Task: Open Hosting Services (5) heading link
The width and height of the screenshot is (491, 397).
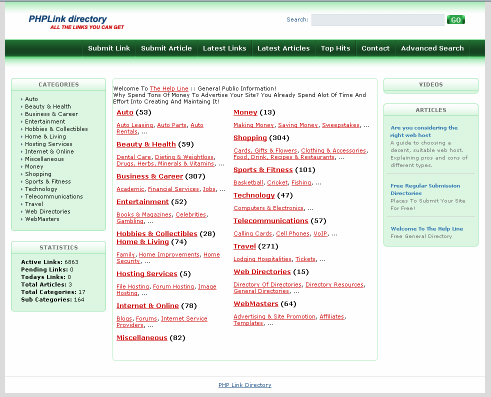Action: click(147, 274)
